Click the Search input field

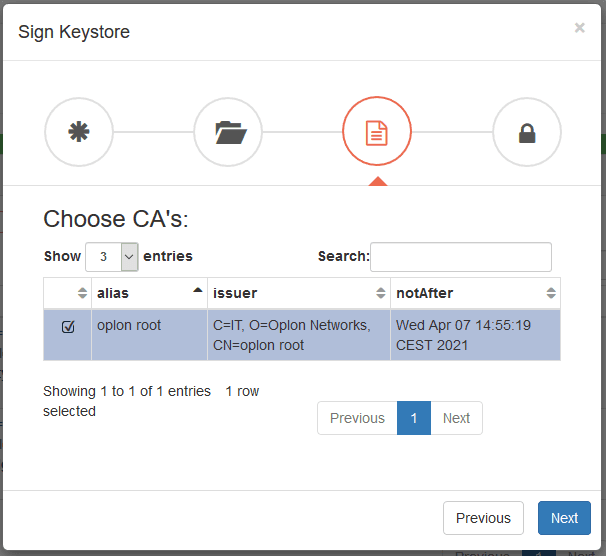point(461,257)
